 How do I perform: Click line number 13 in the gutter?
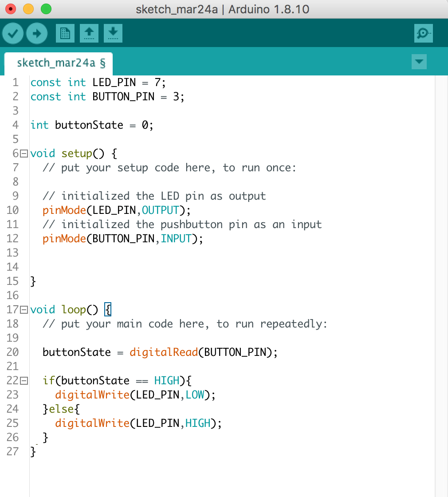(x=13, y=253)
